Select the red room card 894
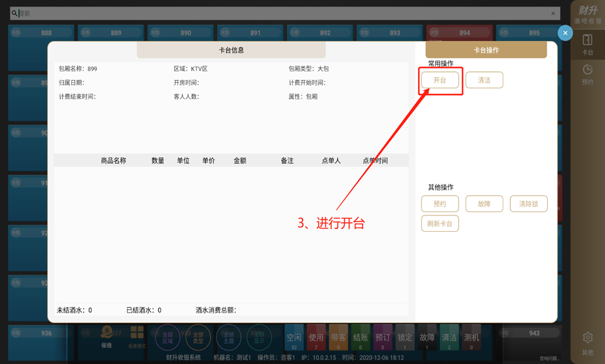The width and height of the screenshot is (605, 364). point(459,33)
